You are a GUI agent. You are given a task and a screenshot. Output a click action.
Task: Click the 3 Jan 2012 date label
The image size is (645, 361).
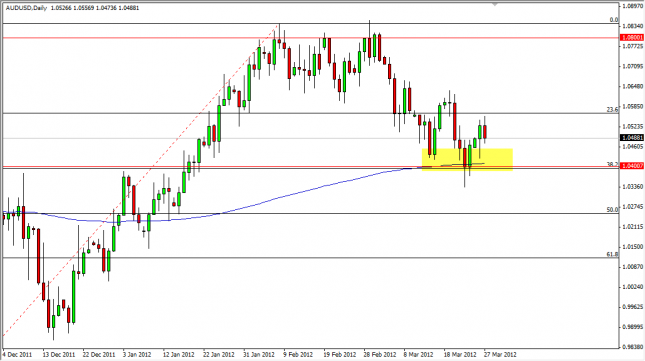click(137, 354)
